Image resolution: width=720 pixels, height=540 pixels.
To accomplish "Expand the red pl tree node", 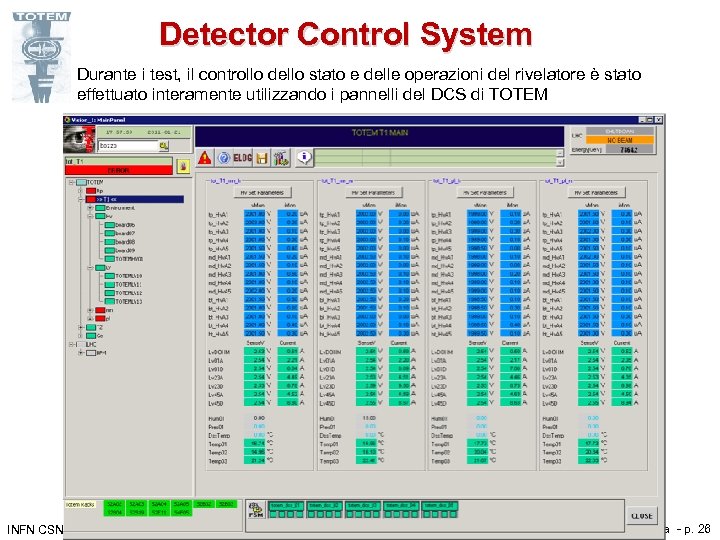I will [90, 319].
